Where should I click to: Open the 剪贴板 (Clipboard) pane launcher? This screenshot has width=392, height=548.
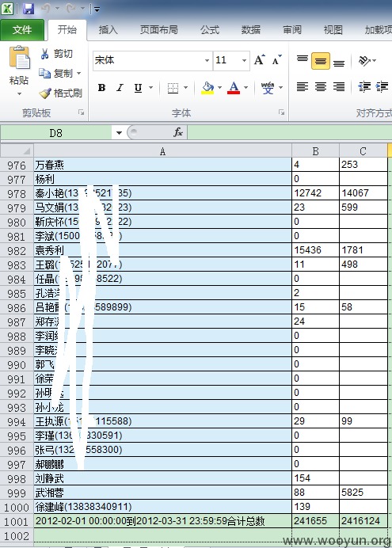pos(82,112)
